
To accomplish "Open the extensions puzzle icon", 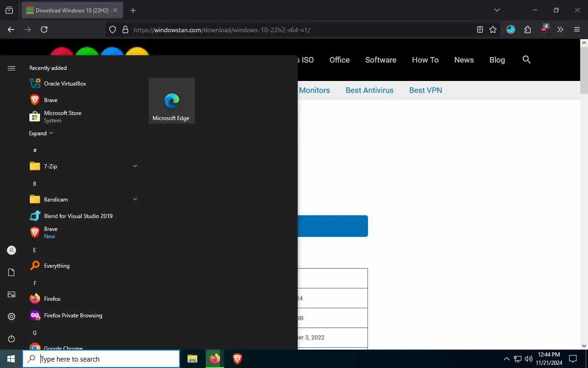I will coord(527,29).
